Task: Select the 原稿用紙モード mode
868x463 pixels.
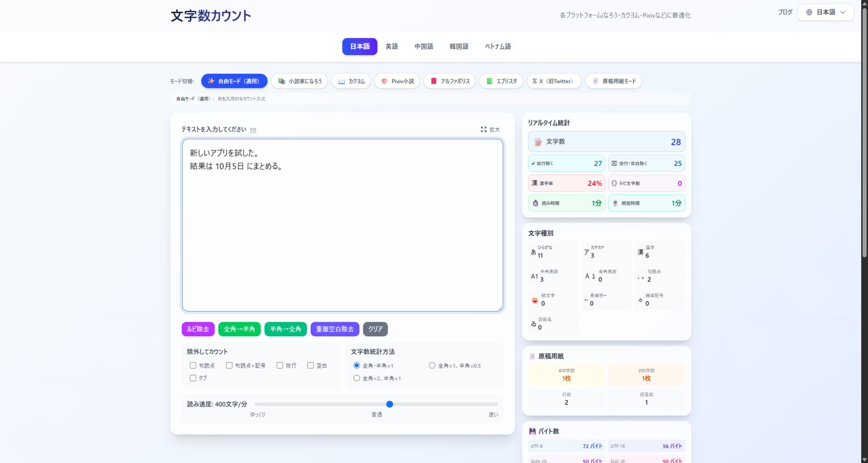Action: [614, 81]
